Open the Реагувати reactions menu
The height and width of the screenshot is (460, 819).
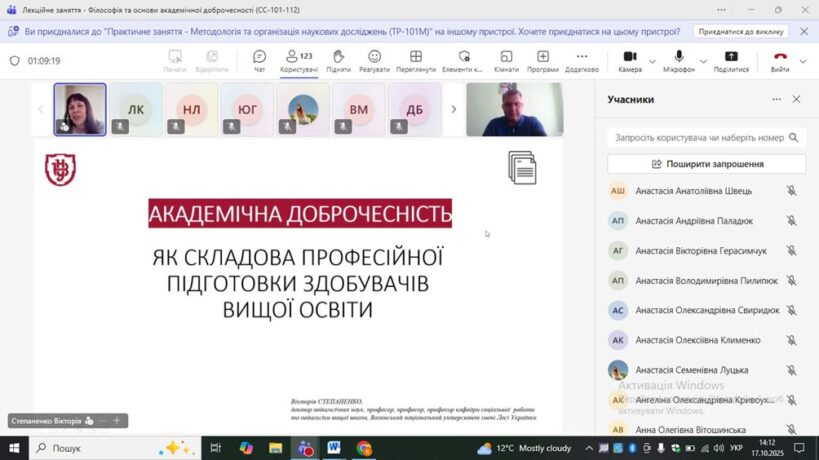[374, 60]
